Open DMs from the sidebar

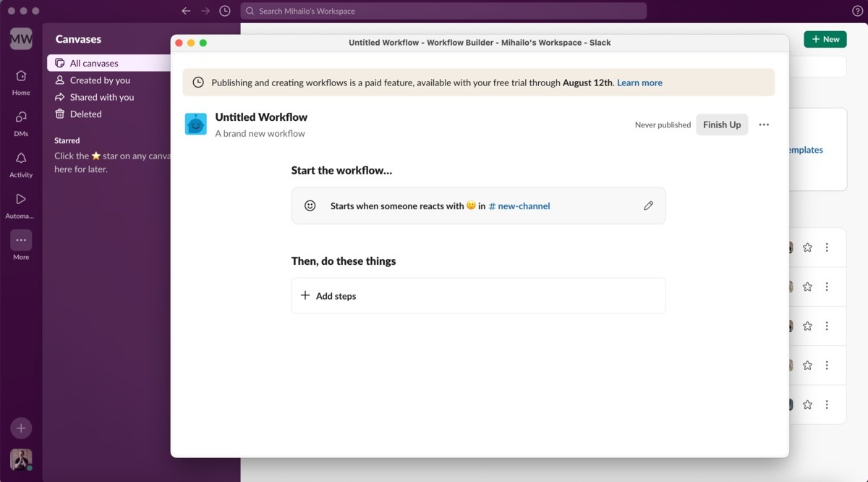click(20, 120)
